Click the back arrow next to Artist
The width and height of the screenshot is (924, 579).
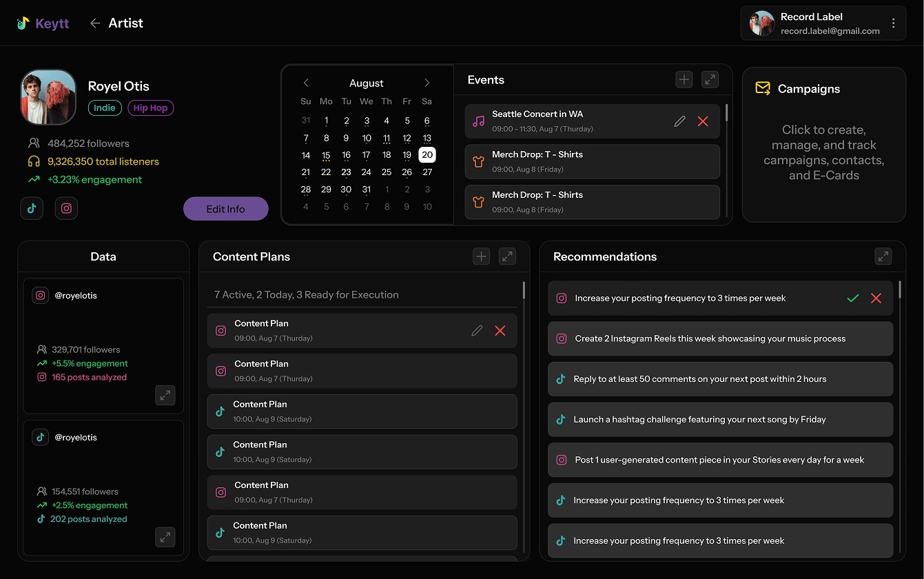95,23
